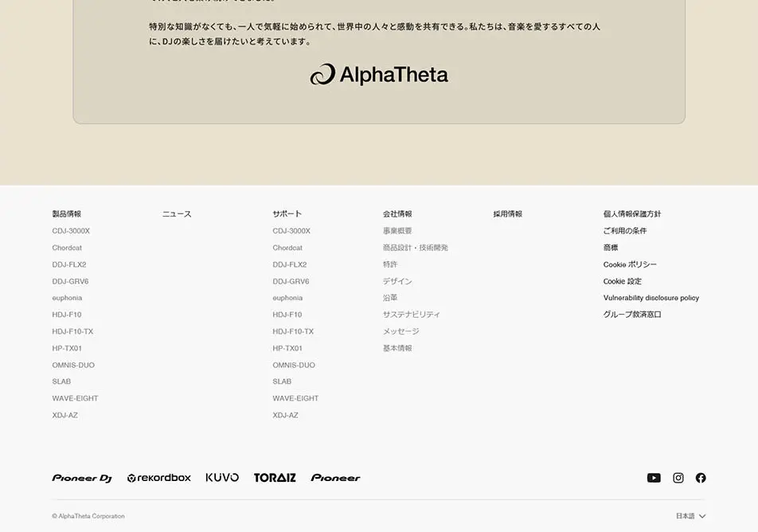Open CDJ-3000X under 製品情報
Viewport: 758px width, 532px height.
(x=71, y=231)
